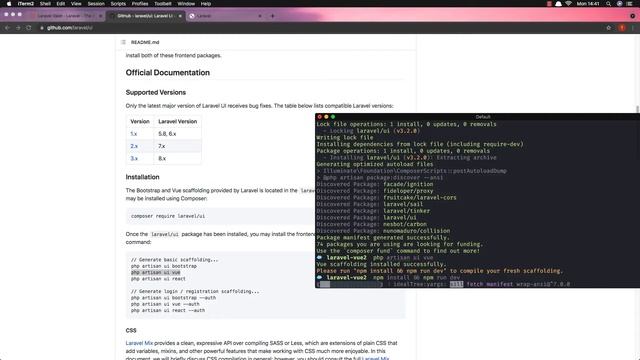This screenshot has width=640, height=360.
Task: Open the Shell menu
Action: click(x=45, y=4)
